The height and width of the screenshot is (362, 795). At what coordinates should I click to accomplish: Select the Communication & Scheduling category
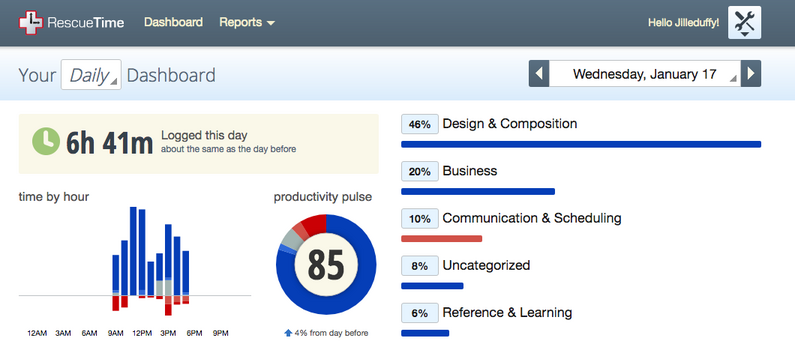(x=532, y=218)
